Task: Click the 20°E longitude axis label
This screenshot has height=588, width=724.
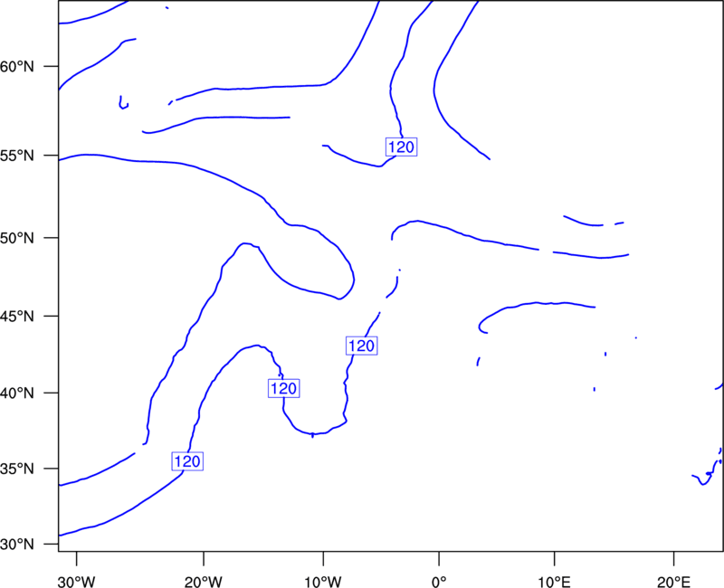Action: coord(673,582)
